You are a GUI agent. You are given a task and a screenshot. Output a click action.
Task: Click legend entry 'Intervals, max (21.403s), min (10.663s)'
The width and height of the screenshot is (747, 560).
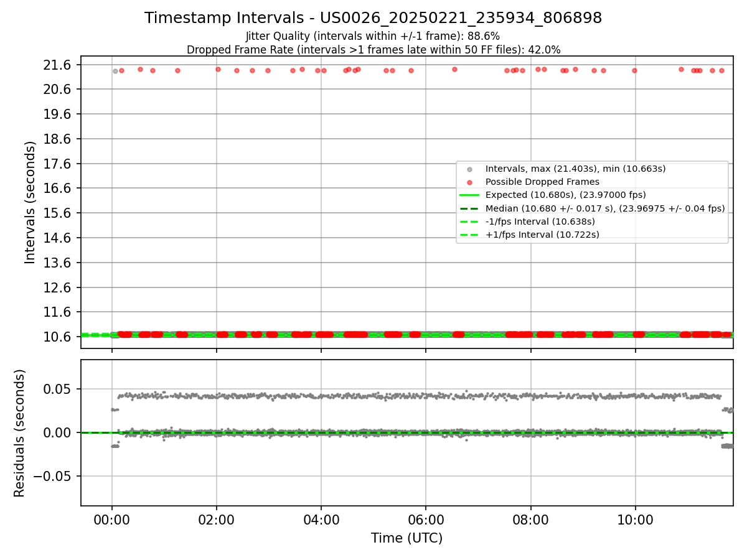coord(575,169)
